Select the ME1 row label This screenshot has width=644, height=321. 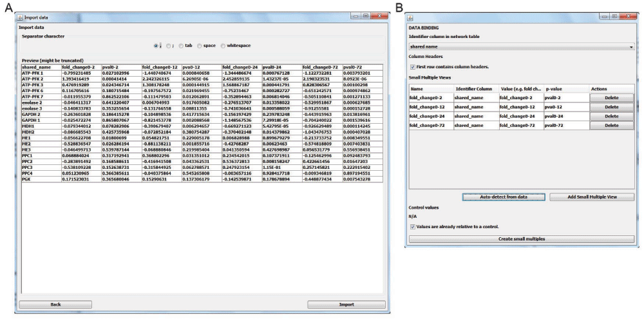point(41,139)
